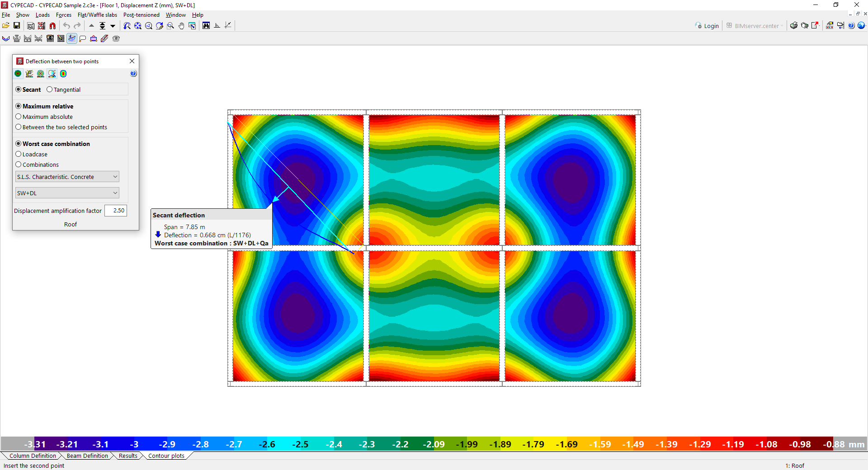
Task: Select the Tangential deflection option
Action: [64, 89]
